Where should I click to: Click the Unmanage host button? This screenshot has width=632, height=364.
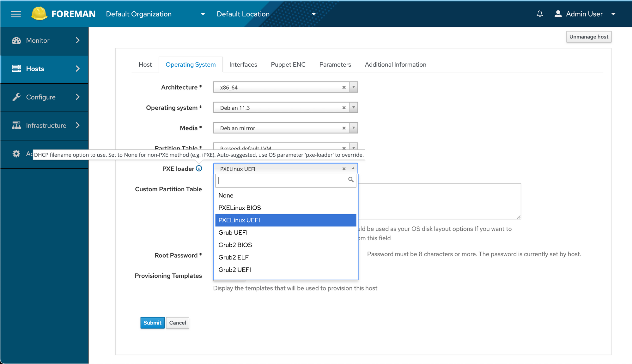(588, 37)
